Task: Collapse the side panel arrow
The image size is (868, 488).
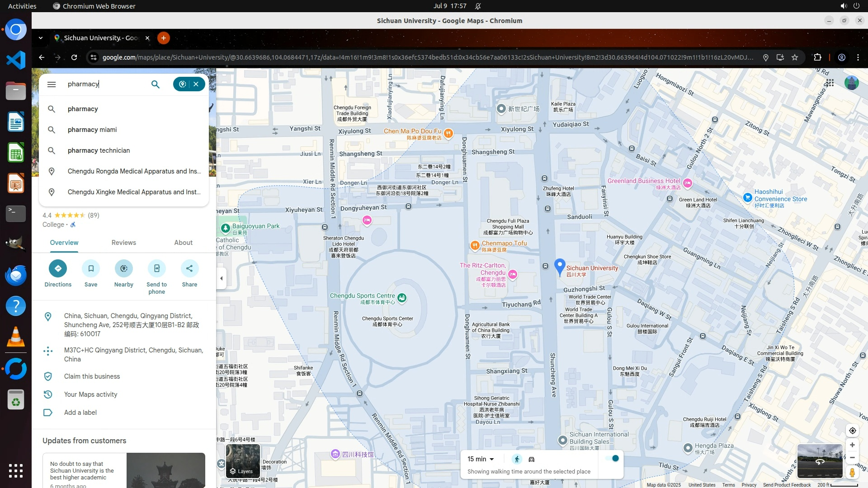Action: (221, 278)
